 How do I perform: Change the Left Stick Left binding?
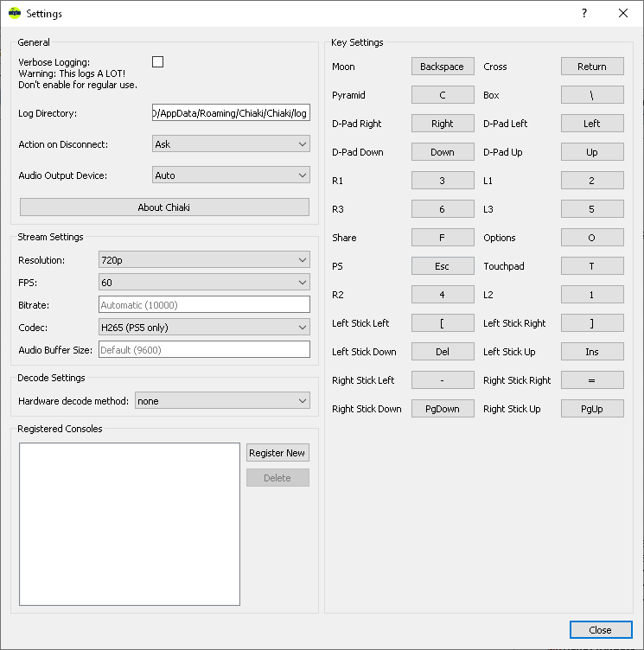click(443, 323)
